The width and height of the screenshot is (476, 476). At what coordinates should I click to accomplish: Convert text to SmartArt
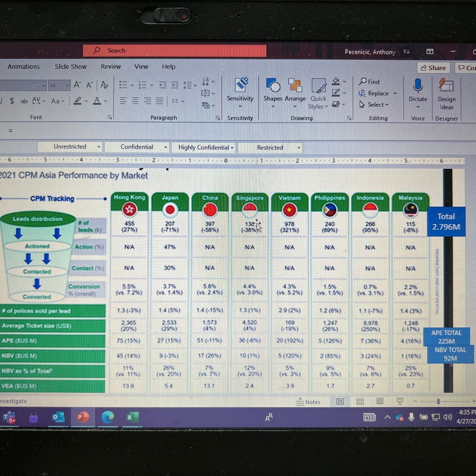click(x=208, y=105)
